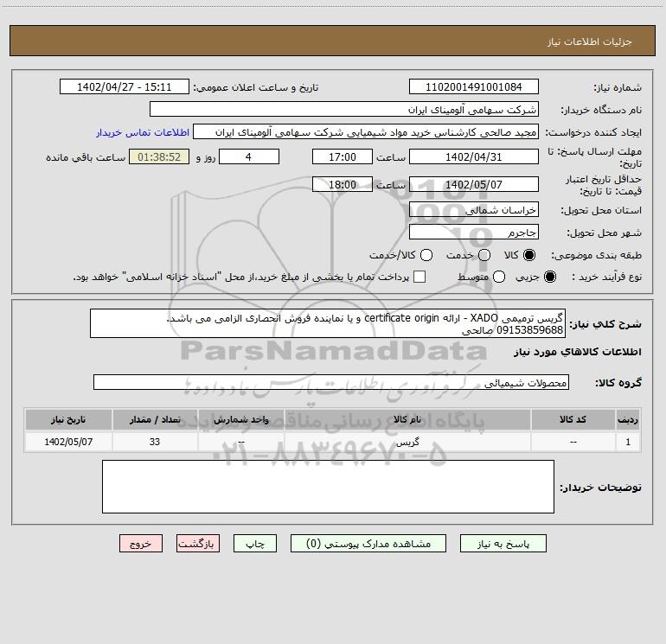This screenshot has height=644, width=666.
Task: Select the کالا radio button
Action: [x=529, y=255]
